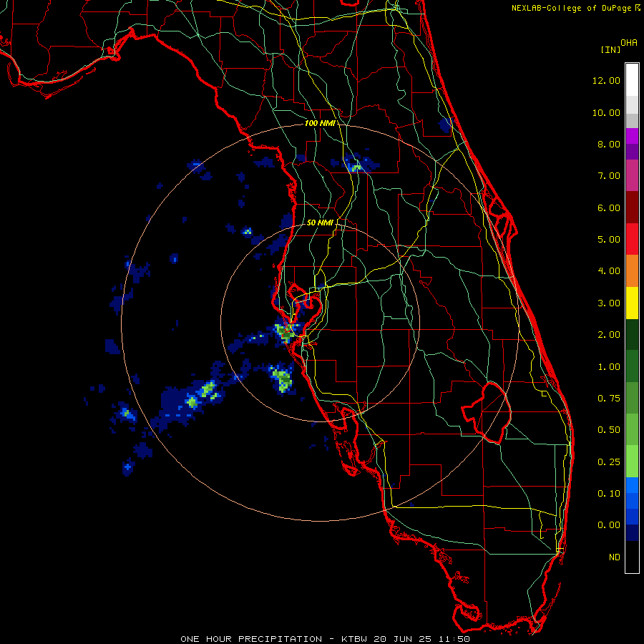Click the 0.10 scale label
Viewport: 644px width, 644px height.
(x=609, y=494)
